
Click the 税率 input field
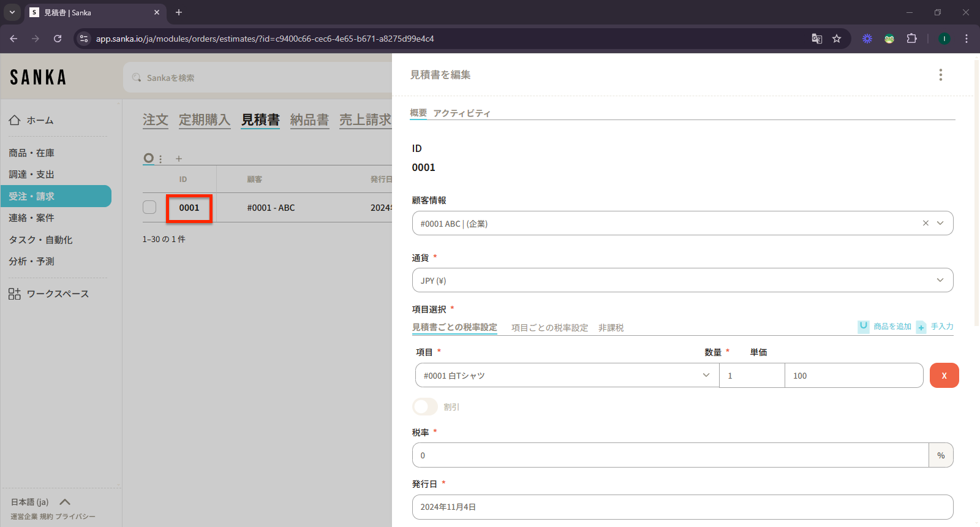pyautogui.click(x=670, y=455)
